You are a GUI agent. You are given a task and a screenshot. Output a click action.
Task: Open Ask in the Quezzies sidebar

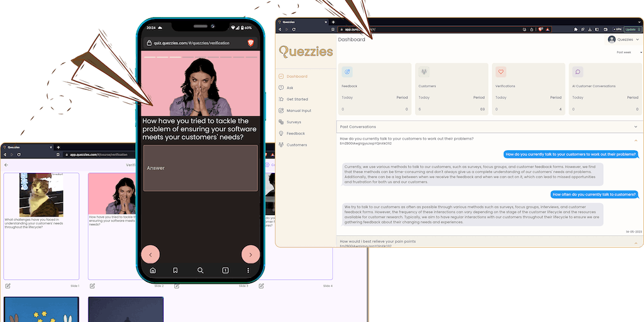pyautogui.click(x=286, y=88)
